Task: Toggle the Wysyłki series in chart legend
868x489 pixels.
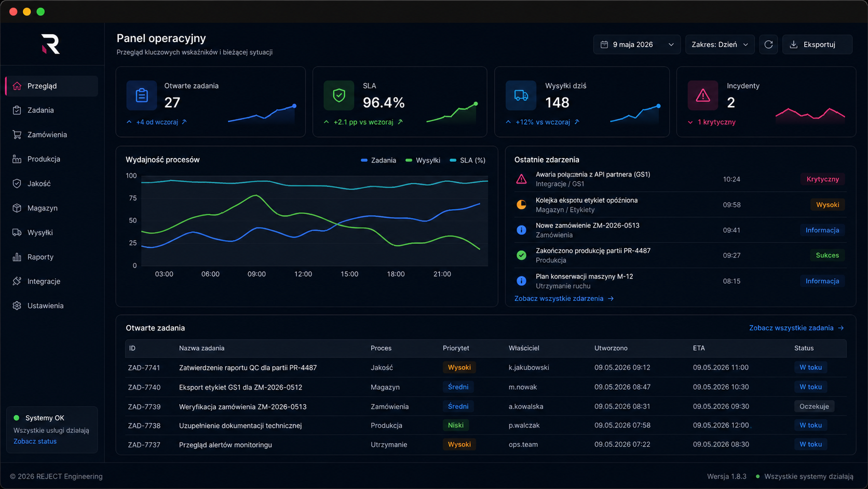Action: [x=423, y=160]
